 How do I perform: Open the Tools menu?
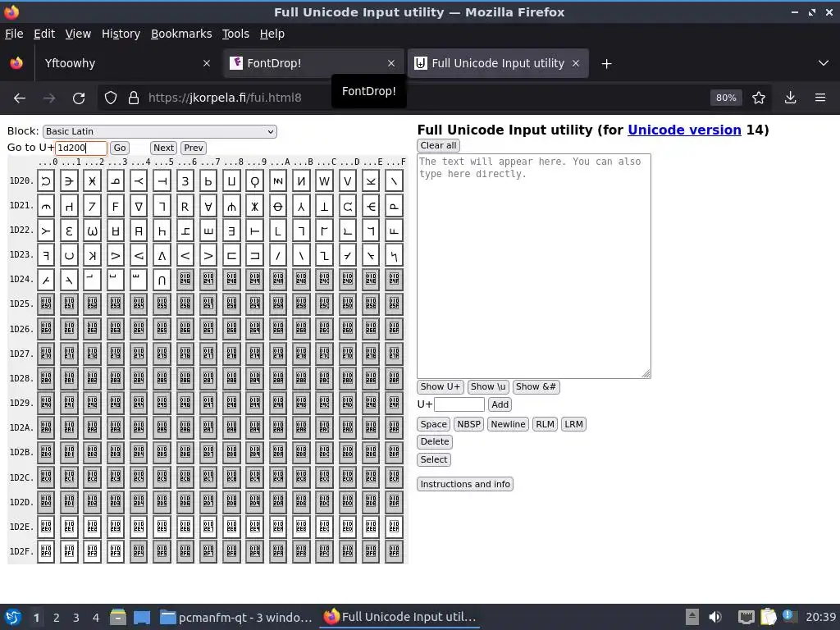pyautogui.click(x=235, y=34)
